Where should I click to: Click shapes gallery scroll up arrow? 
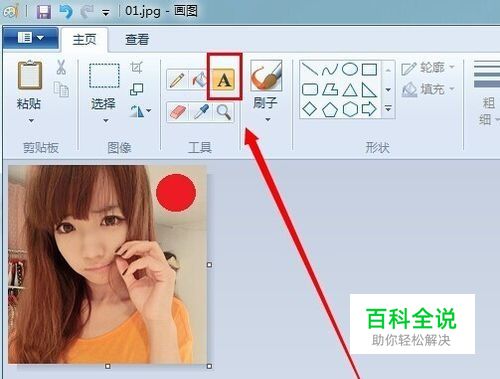(x=388, y=70)
